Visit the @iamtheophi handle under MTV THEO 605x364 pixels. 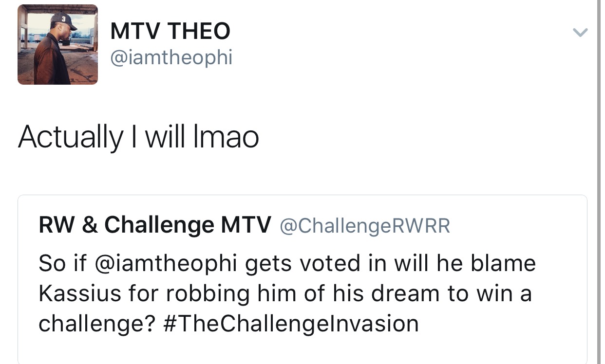tap(171, 58)
